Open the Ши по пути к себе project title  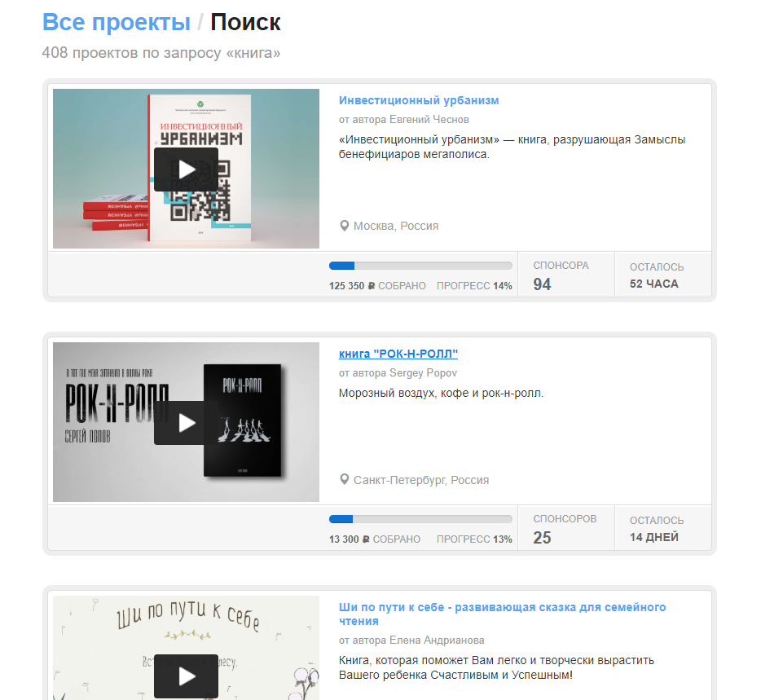[503, 614]
